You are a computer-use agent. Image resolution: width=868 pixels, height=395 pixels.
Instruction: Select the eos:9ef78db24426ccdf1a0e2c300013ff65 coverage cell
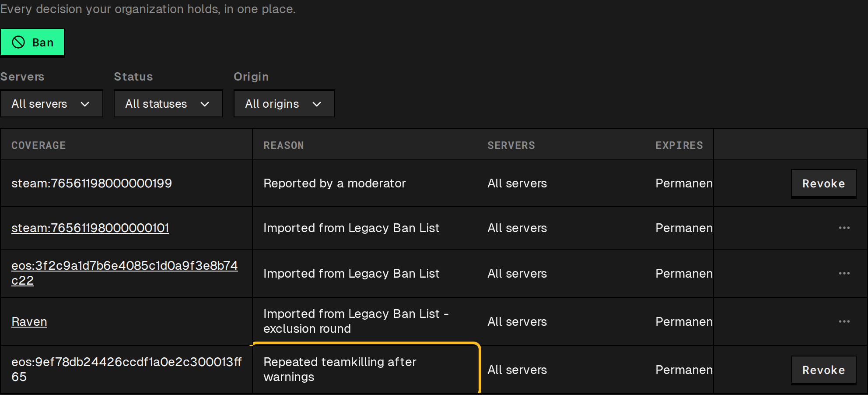coord(126,370)
